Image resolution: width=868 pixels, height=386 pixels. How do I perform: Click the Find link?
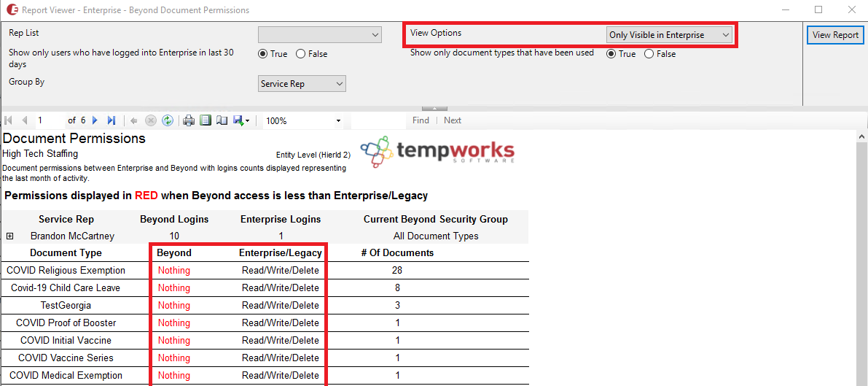click(421, 120)
